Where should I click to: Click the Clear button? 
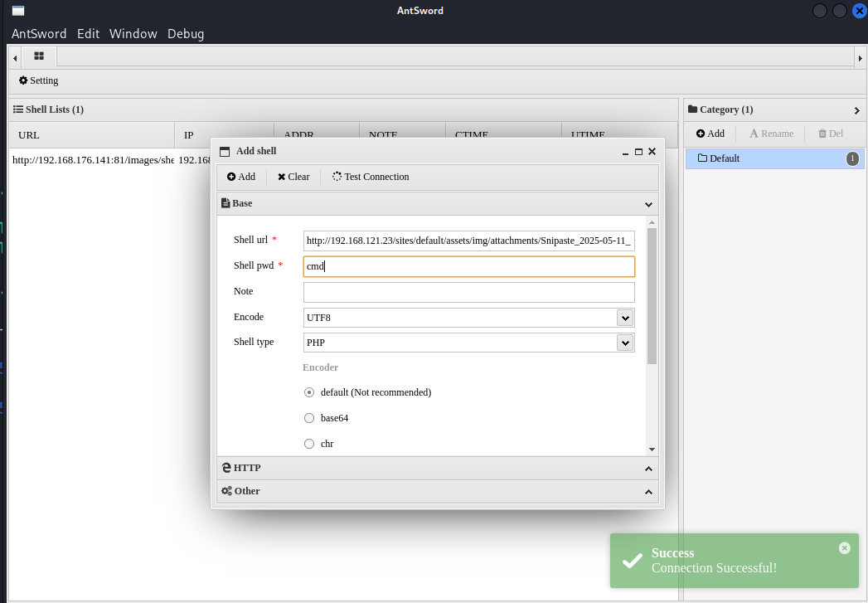point(293,177)
